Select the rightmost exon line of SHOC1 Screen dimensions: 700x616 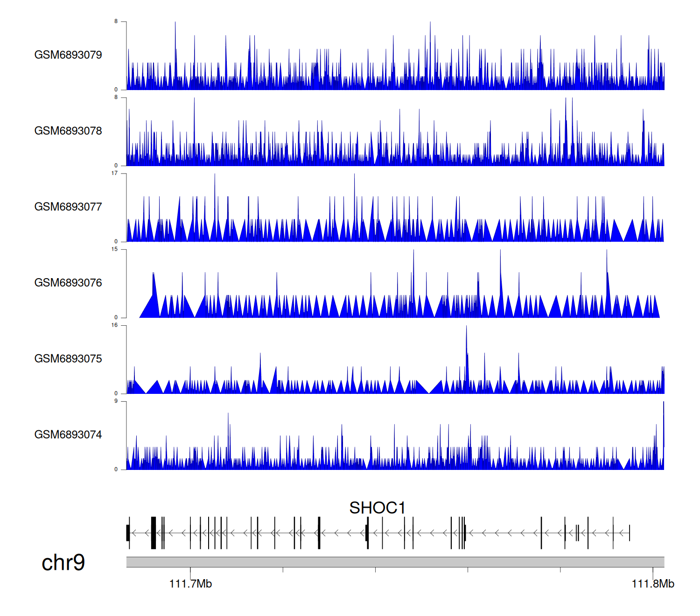coord(630,533)
